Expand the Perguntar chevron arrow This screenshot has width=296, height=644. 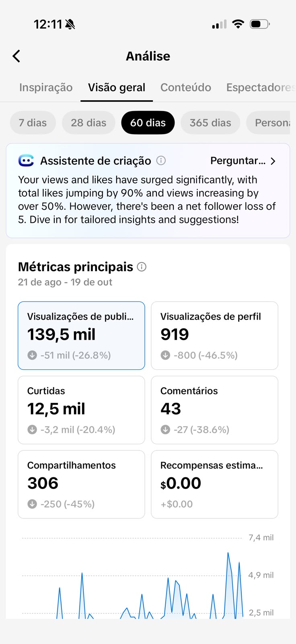273,161
